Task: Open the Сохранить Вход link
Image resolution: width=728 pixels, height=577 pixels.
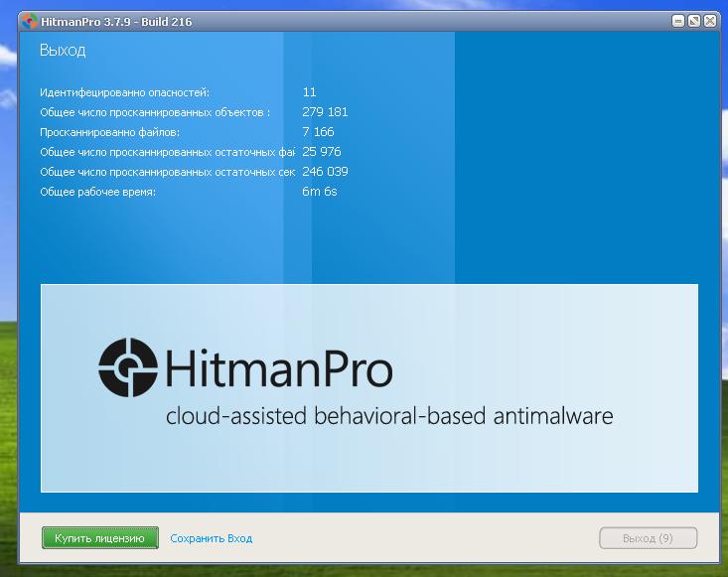Action: pos(211,538)
